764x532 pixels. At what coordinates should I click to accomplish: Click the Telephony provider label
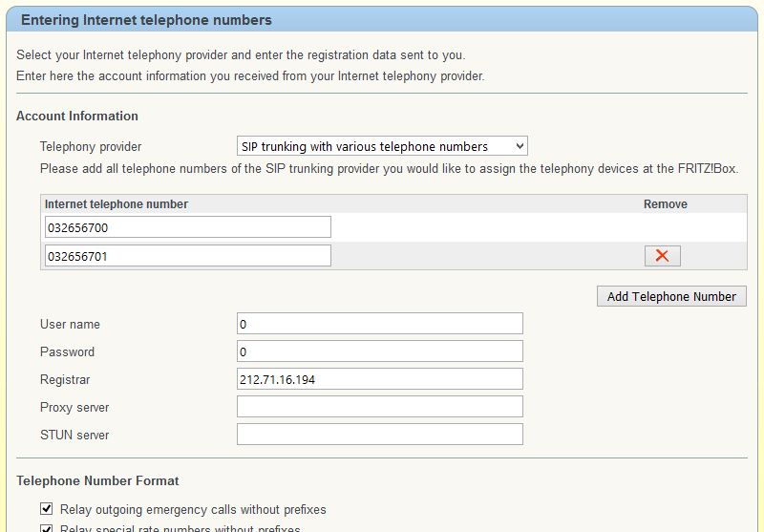[91, 147]
